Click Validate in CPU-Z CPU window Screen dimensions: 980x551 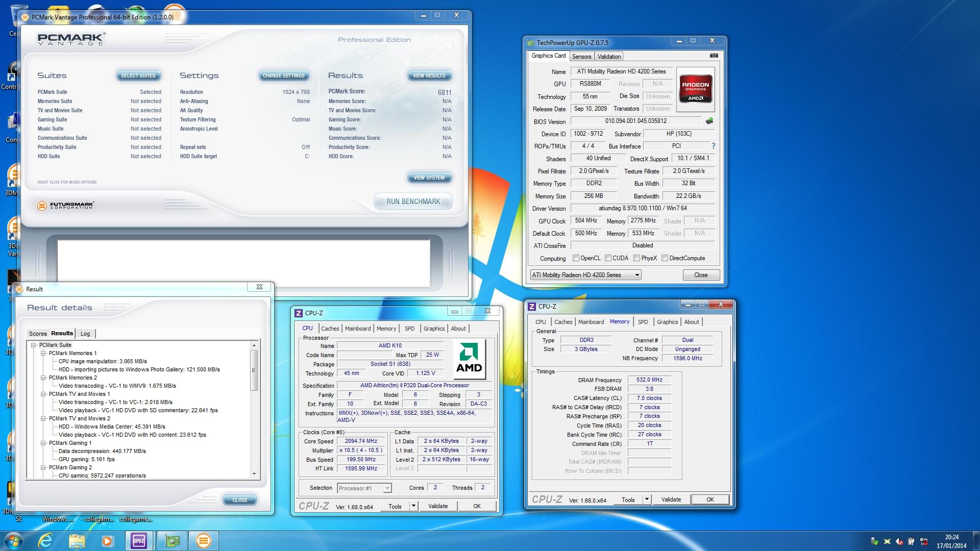click(438, 507)
